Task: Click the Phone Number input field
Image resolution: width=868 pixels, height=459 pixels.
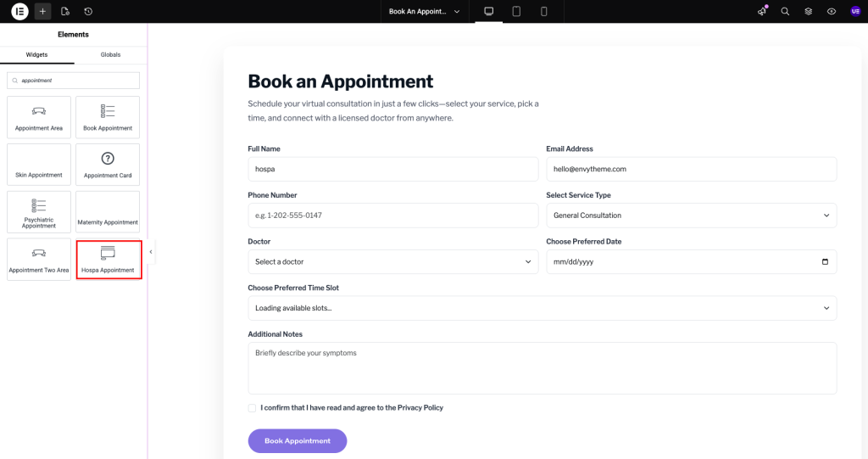Action: (x=392, y=216)
